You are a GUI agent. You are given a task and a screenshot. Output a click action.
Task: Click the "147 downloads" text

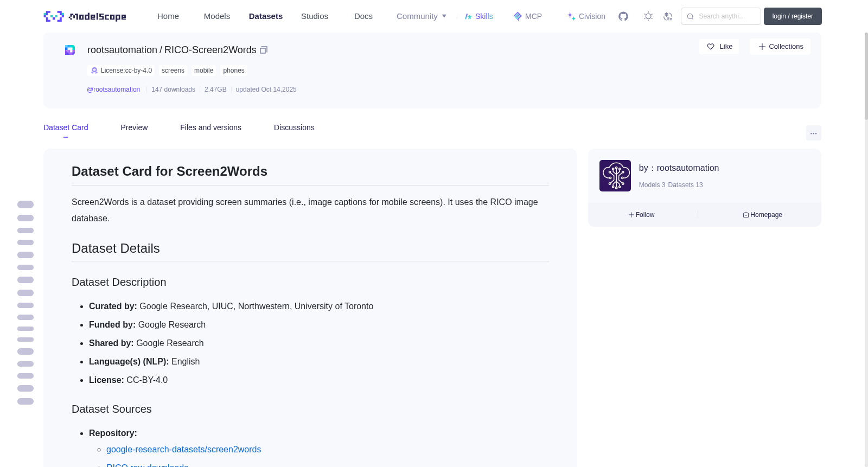(173, 89)
